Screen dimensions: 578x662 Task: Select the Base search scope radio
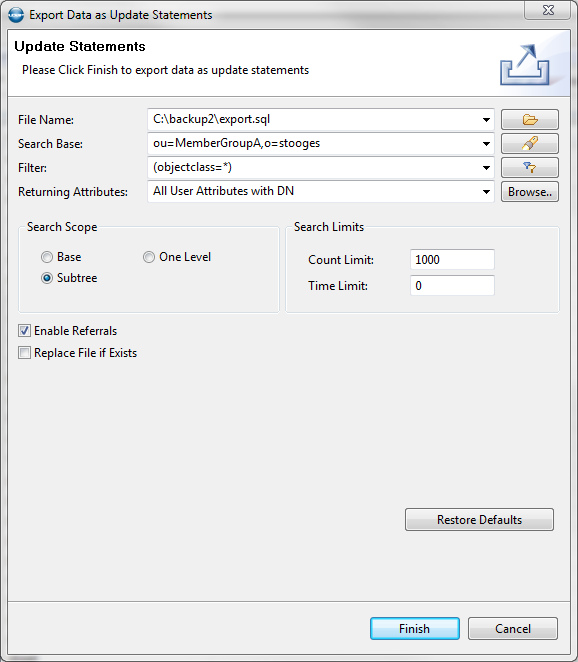[x=47, y=257]
